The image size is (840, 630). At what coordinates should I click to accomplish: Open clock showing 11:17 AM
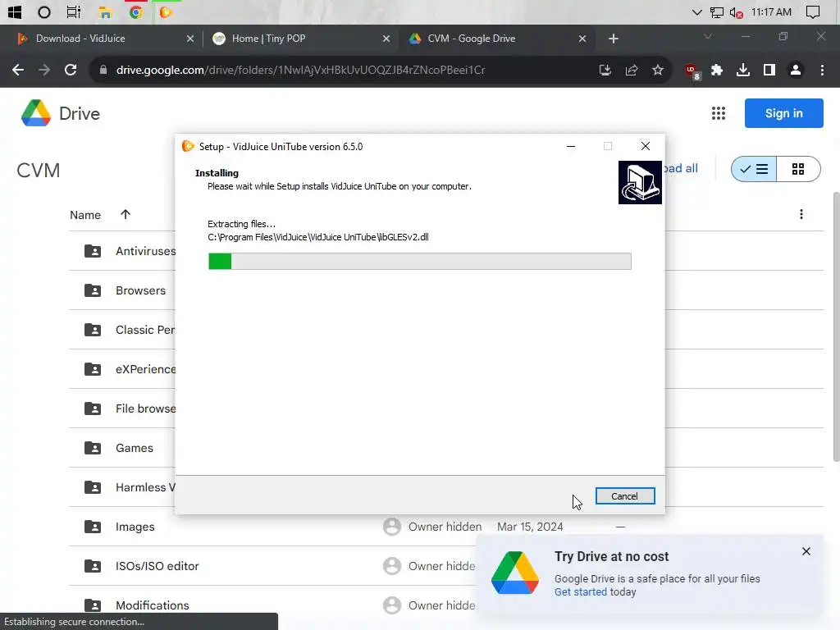[771, 11]
